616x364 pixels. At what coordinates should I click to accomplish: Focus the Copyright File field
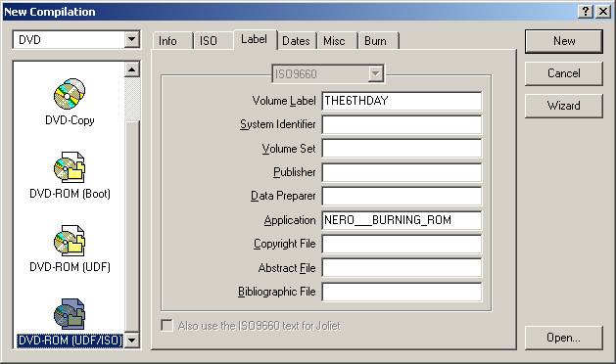(402, 244)
